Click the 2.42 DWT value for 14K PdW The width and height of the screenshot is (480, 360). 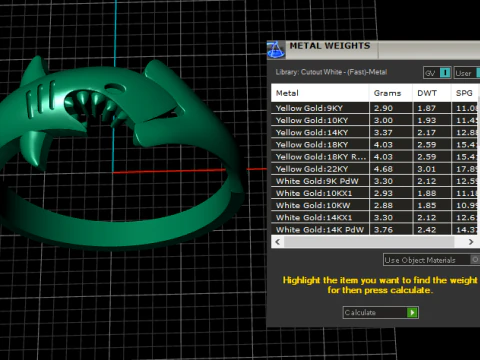pos(427,230)
